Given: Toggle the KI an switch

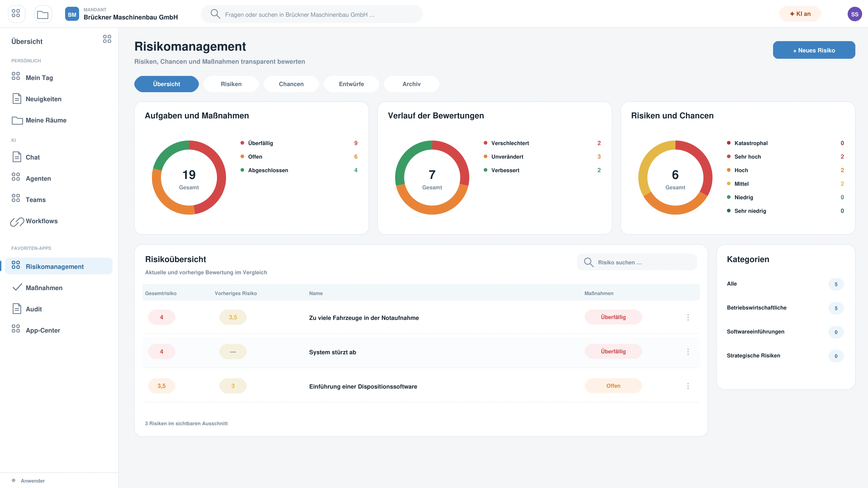Looking at the screenshot, I should [800, 14].
